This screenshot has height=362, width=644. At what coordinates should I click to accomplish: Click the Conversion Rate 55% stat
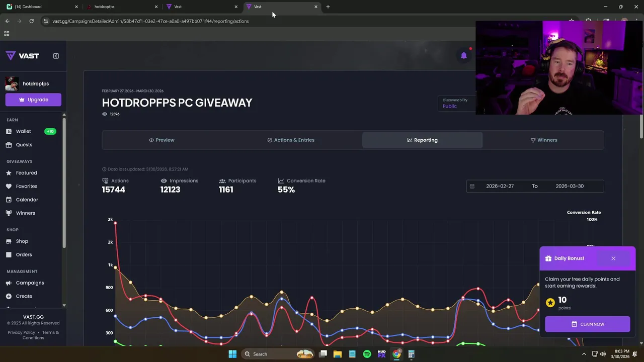(x=286, y=190)
